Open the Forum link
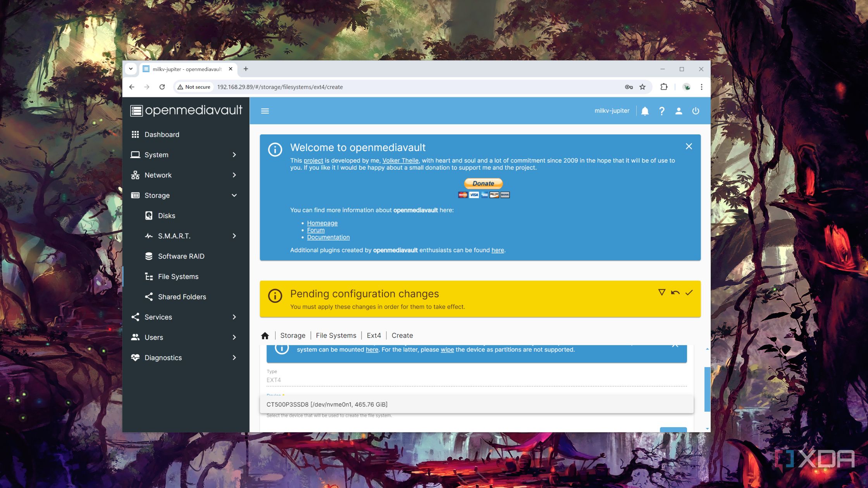This screenshot has height=488, width=868. (x=315, y=230)
